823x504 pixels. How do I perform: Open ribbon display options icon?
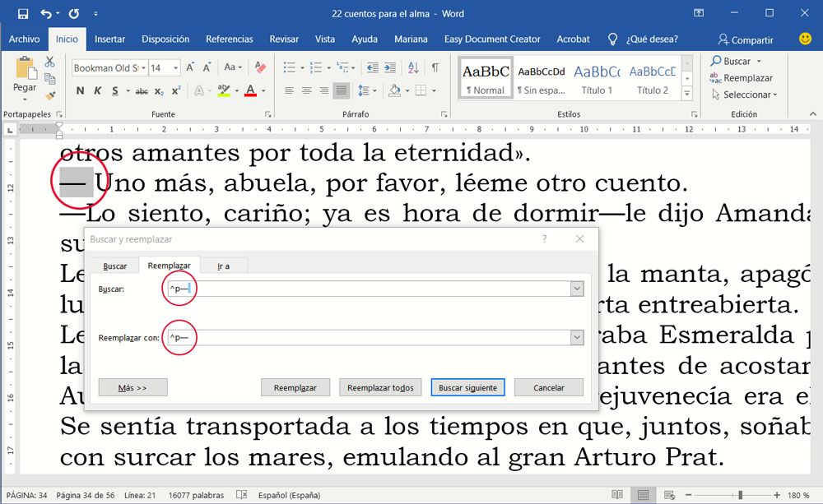pos(699,13)
